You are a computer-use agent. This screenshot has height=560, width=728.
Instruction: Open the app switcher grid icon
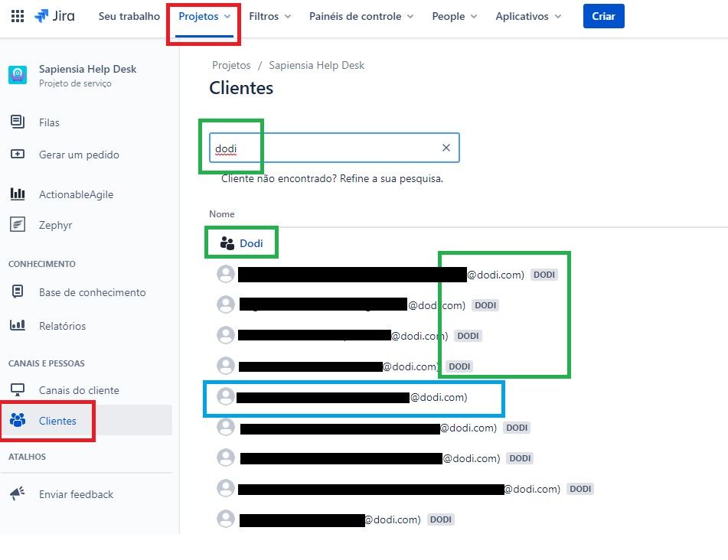(17, 16)
